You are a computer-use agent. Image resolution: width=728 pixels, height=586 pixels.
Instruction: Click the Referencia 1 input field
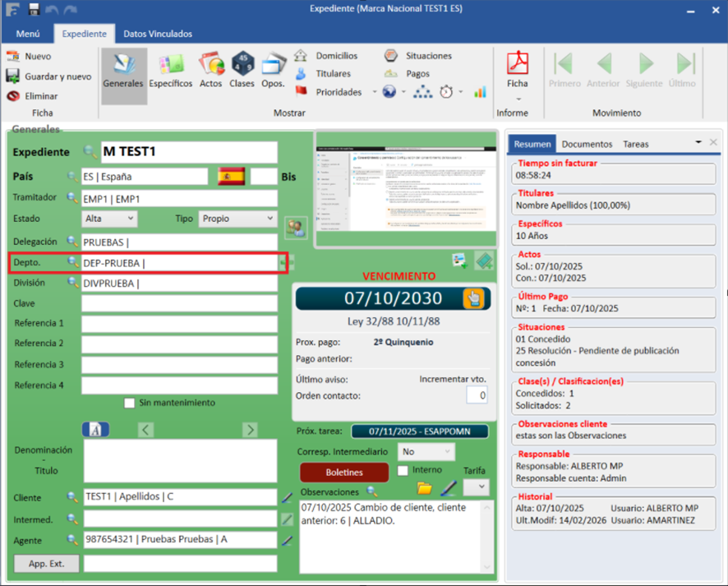tap(179, 323)
